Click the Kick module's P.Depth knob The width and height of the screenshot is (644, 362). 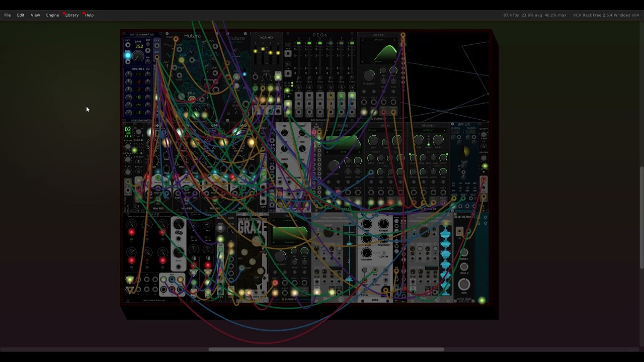[383, 224]
